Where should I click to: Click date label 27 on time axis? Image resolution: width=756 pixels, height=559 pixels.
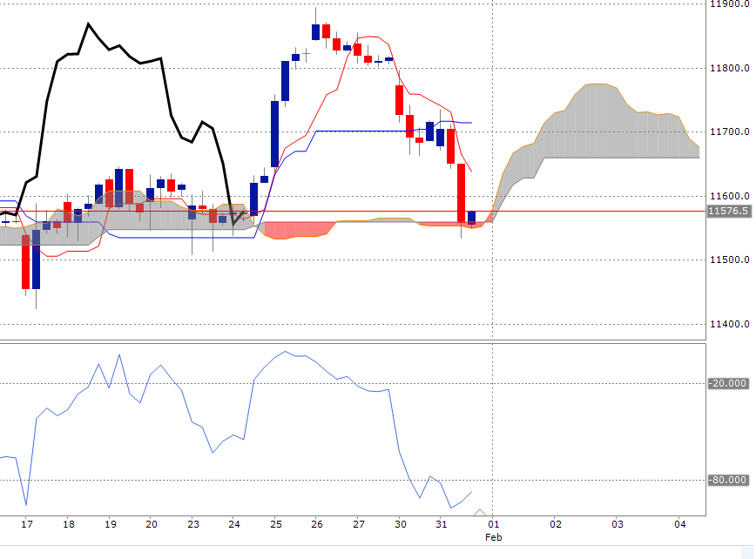click(x=359, y=524)
